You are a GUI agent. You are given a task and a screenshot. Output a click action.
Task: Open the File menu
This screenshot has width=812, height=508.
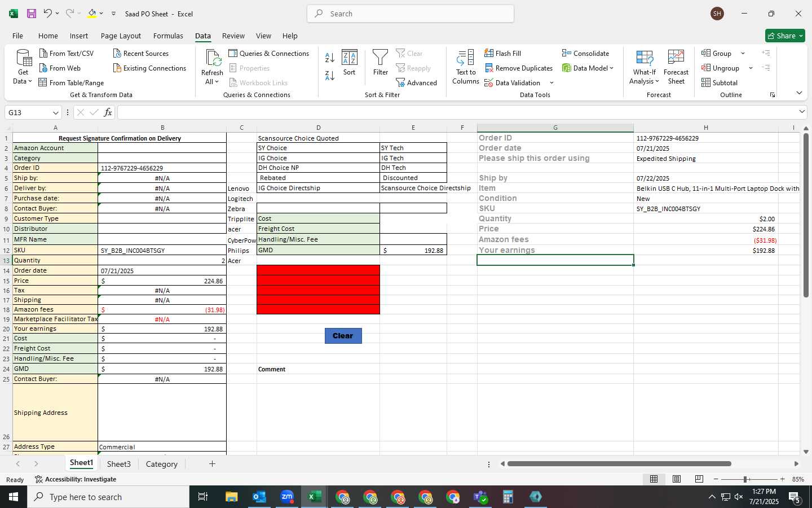17,36
